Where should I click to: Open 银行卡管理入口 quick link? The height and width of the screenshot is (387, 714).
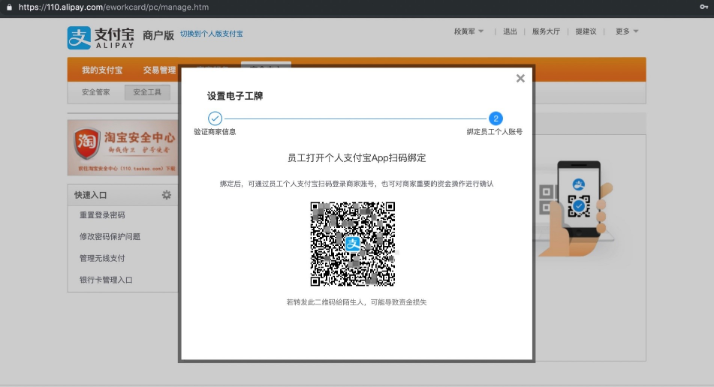pos(106,280)
